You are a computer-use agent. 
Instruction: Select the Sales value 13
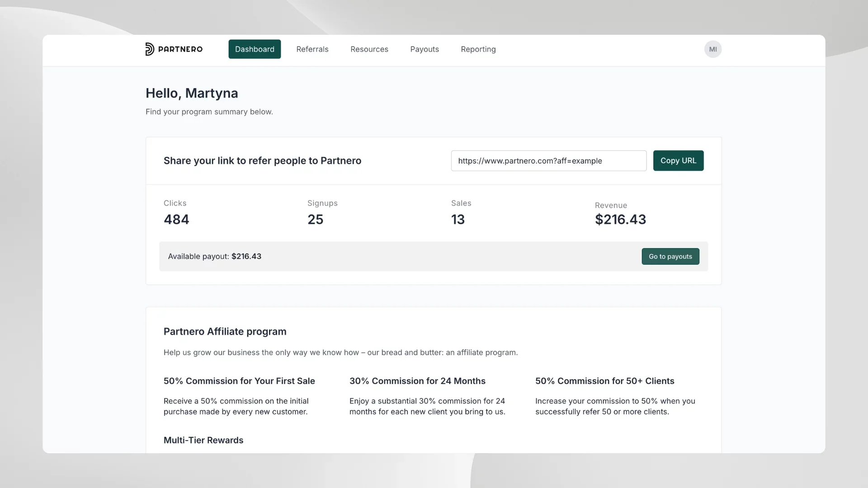pos(458,220)
